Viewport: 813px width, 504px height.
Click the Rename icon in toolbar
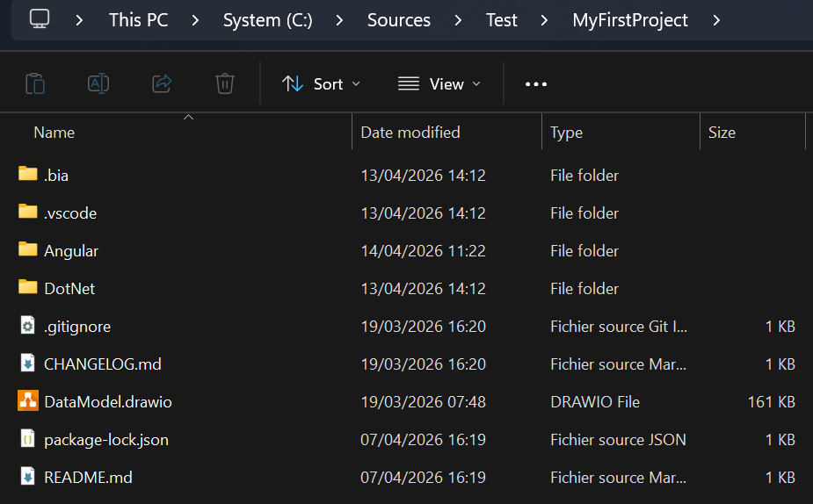[x=98, y=83]
